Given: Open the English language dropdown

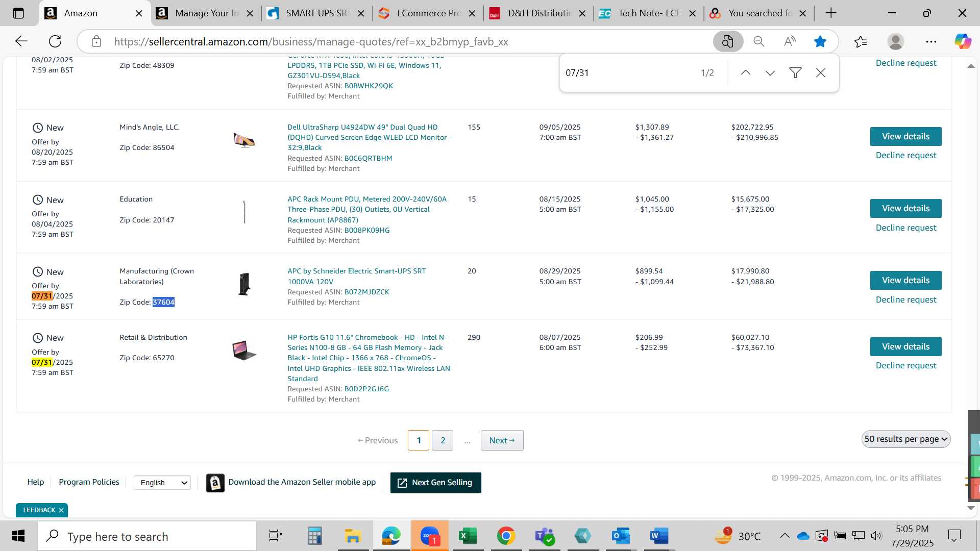Looking at the screenshot, I should [x=162, y=483].
